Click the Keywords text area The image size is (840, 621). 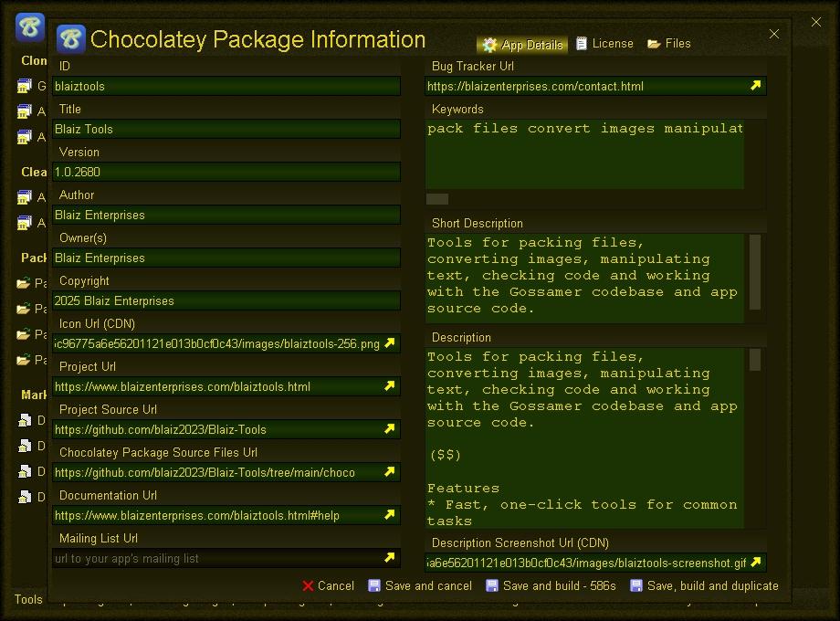(x=584, y=153)
